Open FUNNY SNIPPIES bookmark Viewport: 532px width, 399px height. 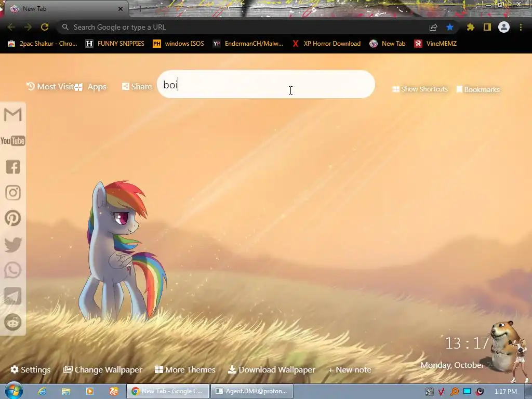click(115, 44)
